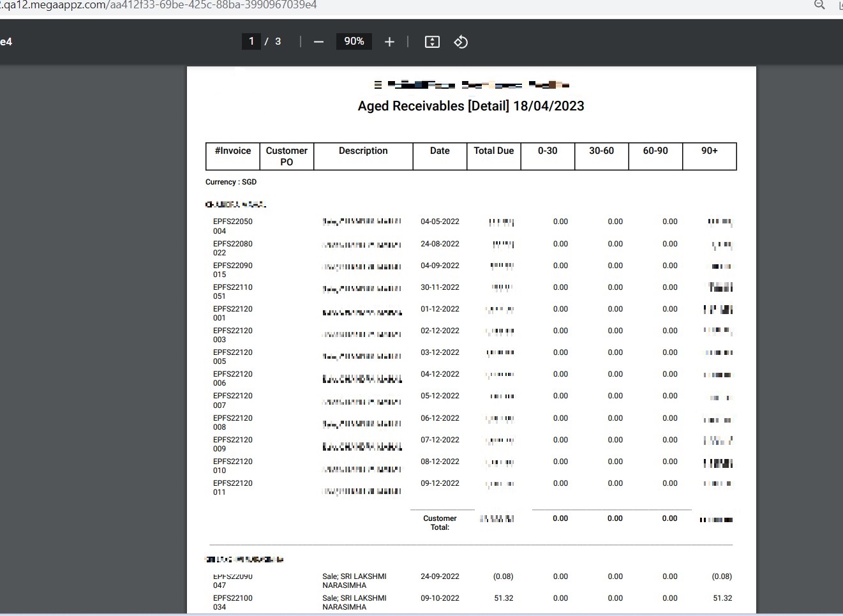Screen dimensions: 843x616
Task: Click the Customer PO column header
Action: (287, 156)
